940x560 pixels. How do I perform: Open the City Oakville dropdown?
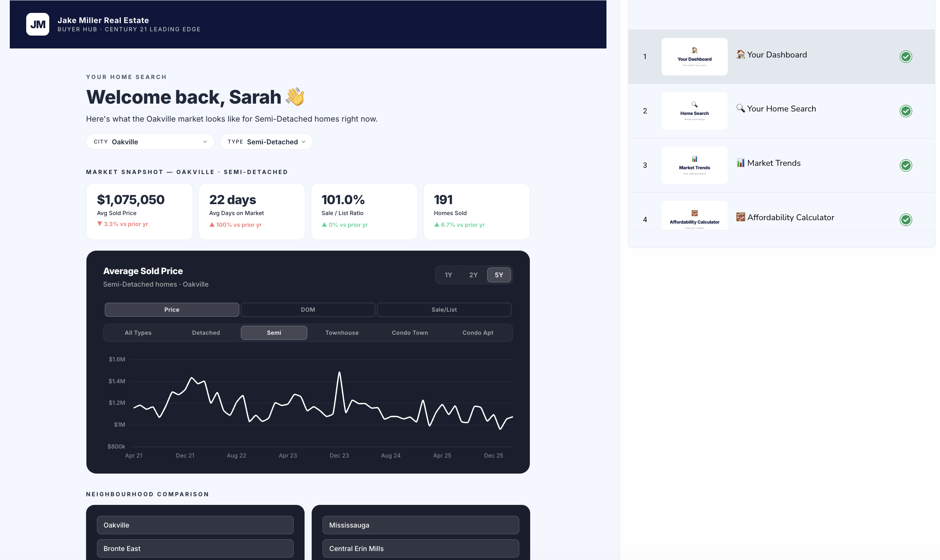(150, 142)
